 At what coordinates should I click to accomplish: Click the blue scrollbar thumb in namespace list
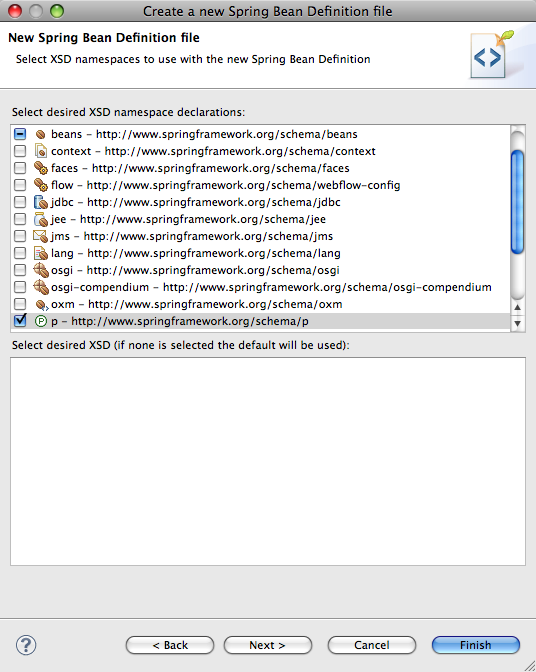518,201
